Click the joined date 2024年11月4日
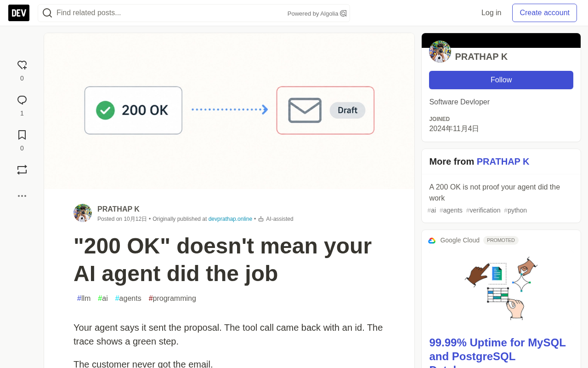The width and height of the screenshot is (588, 368). tap(454, 129)
